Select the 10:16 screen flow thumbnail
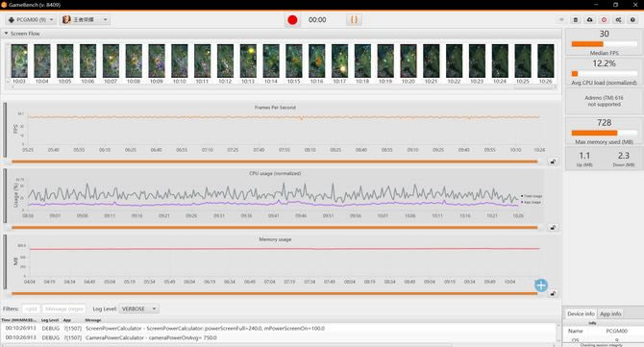The height and width of the screenshot is (347, 644). (316, 62)
